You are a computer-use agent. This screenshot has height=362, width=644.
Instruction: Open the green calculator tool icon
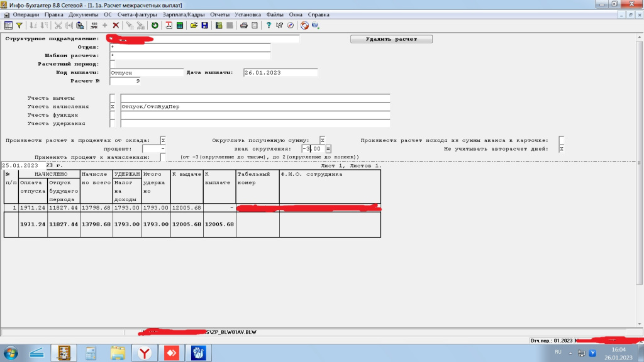180,26
